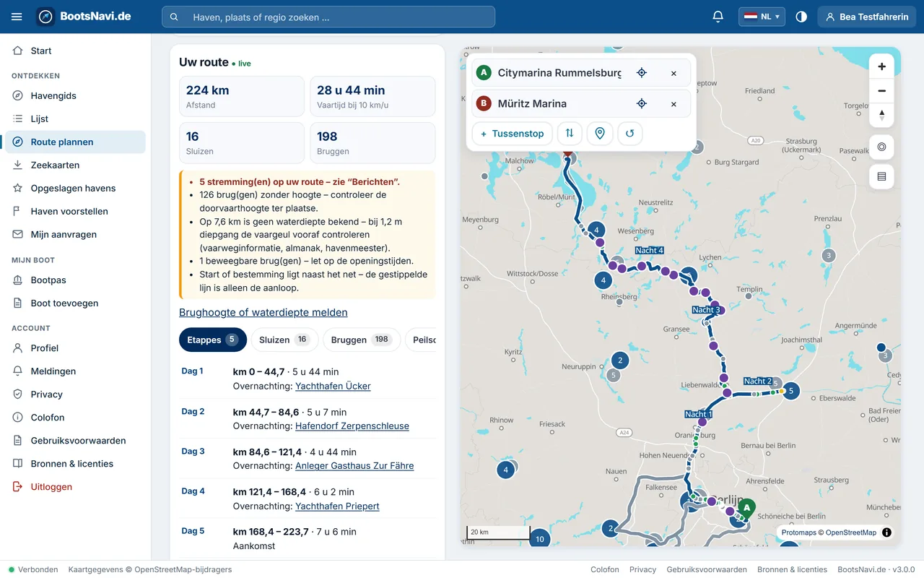Open the notifications bell in the header
Screen dimensions: 924x578
(x=718, y=17)
